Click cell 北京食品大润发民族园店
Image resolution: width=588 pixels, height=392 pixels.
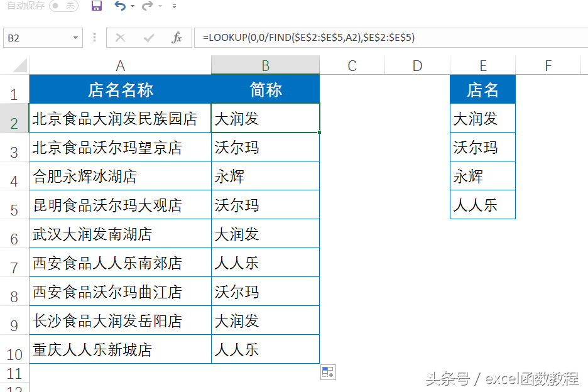[121, 118]
